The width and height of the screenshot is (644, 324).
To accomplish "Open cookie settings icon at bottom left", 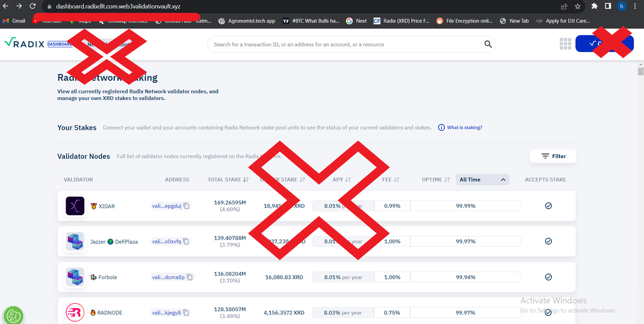I will [13, 315].
